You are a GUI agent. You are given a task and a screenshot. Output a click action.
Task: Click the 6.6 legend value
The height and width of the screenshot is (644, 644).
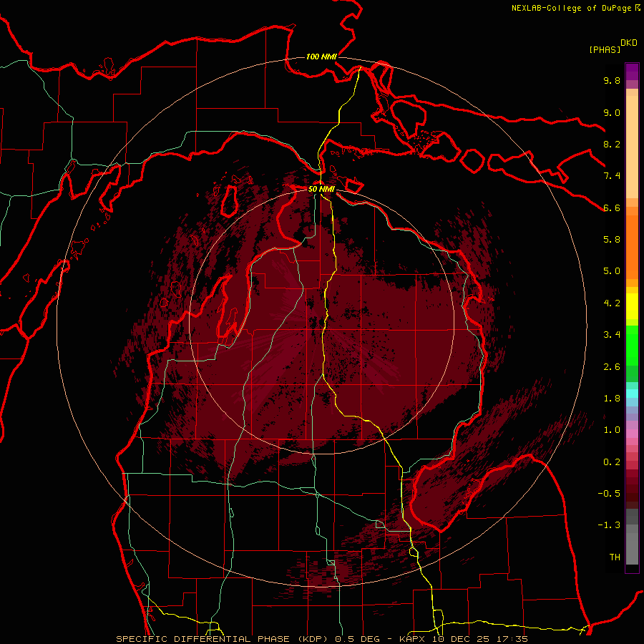coord(612,208)
